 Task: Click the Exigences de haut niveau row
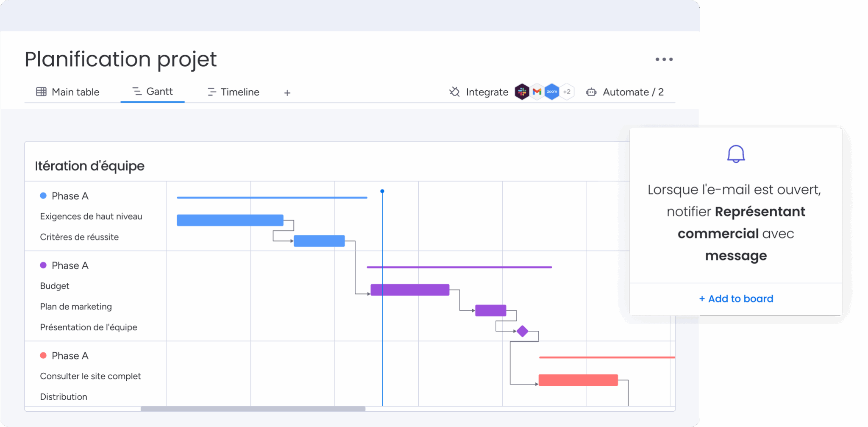[91, 216]
